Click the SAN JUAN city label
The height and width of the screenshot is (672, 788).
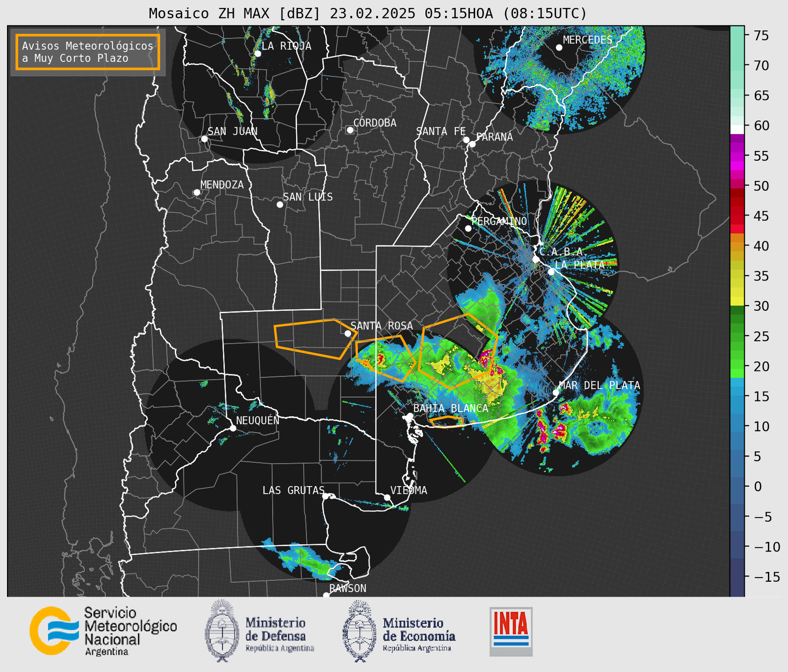tap(232, 131)
